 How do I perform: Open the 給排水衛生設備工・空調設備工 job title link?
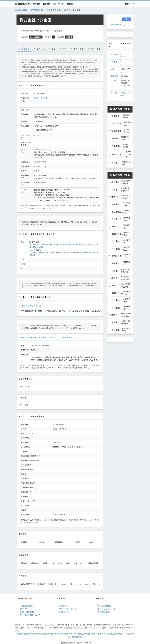[46, 337]
